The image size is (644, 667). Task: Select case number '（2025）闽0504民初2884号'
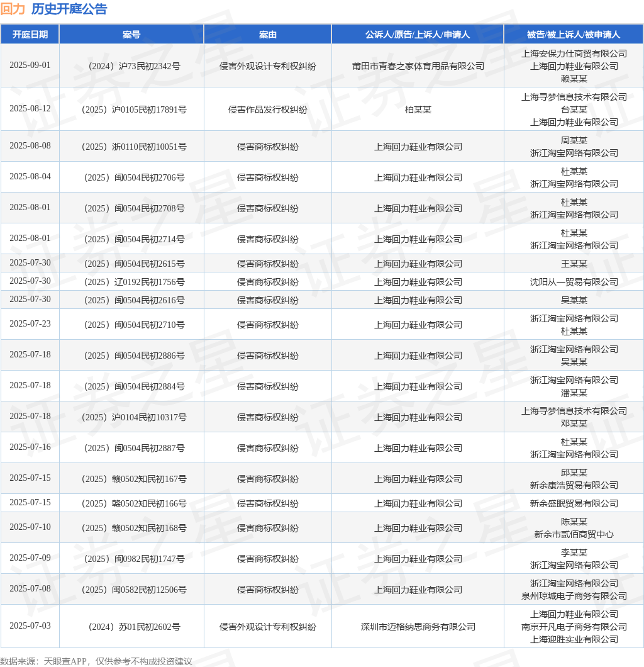point(134,387)
